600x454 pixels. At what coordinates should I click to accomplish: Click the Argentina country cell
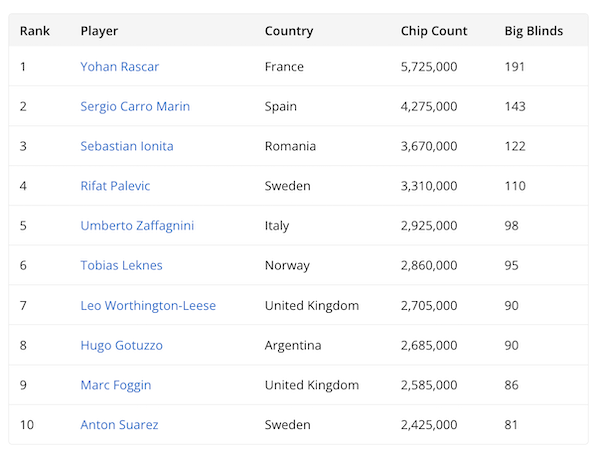pyautogui.click(x=293, y=346)
